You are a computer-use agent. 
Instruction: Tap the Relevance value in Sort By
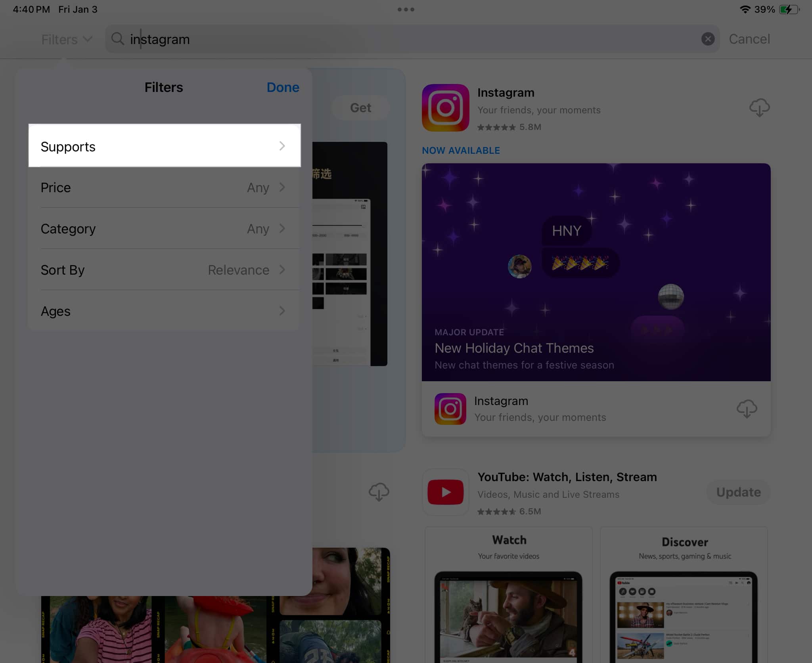[239, 270]
